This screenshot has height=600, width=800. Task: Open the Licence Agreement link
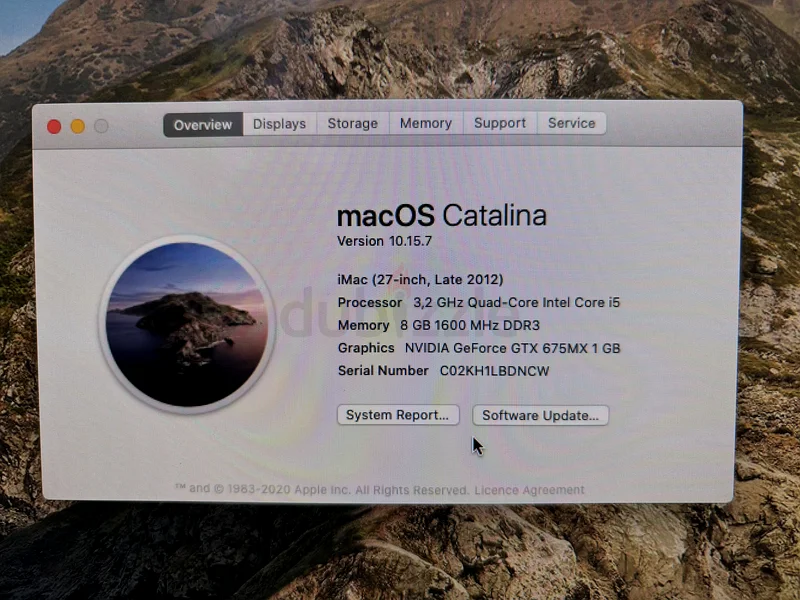click(x=530, y=490)
